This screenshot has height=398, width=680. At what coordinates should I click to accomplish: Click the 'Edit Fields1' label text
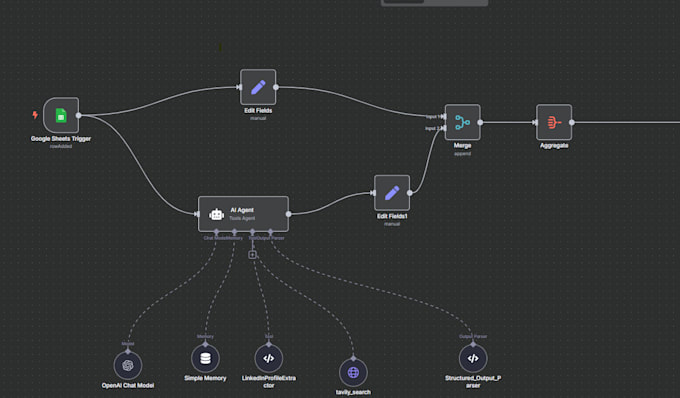pos(392,216)
